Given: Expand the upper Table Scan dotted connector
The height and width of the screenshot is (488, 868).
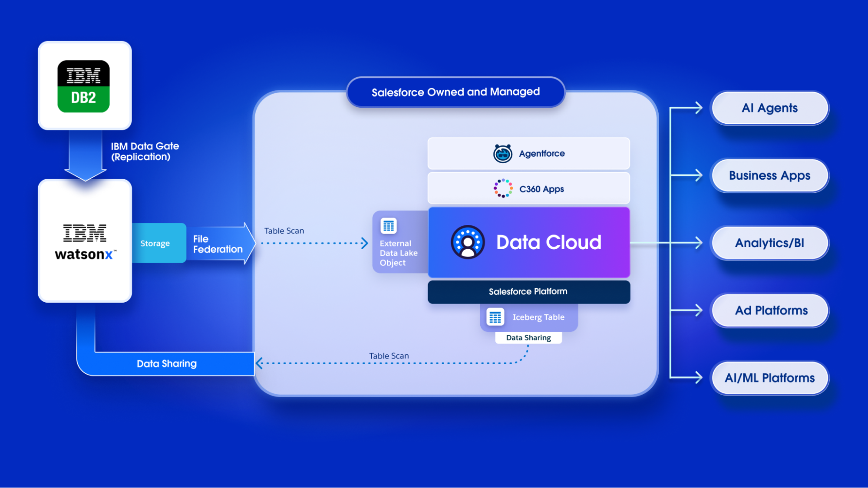Looking at the screenshot, I should click(x=313, y=243).
